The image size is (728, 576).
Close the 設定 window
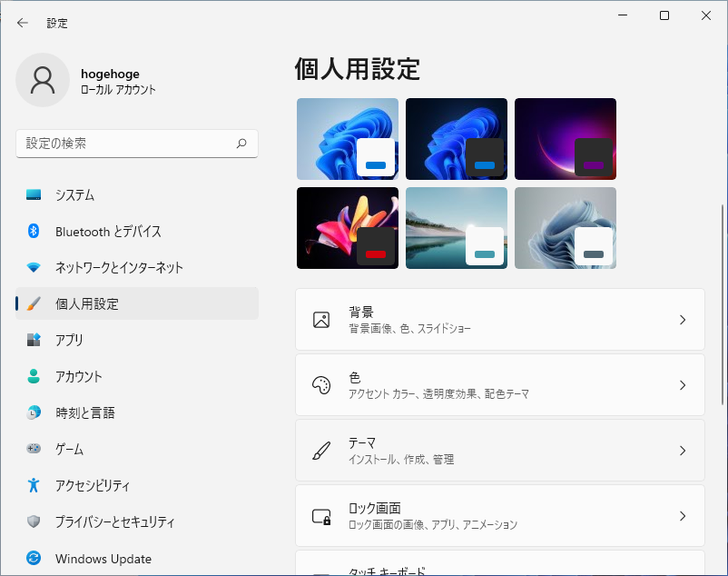(x=706, y=15)
